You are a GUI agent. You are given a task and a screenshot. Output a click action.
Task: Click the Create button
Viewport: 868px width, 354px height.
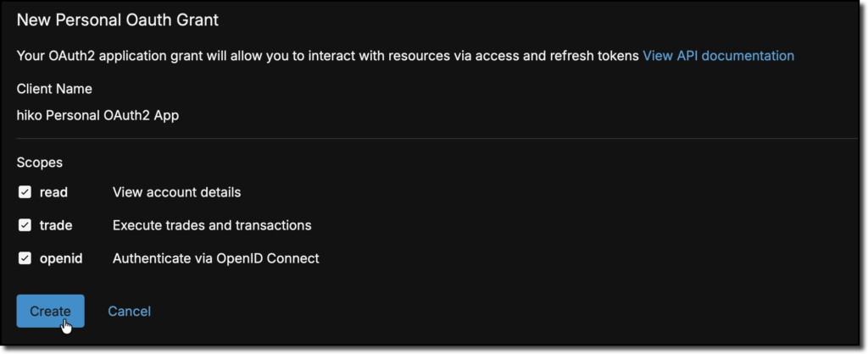50,311
